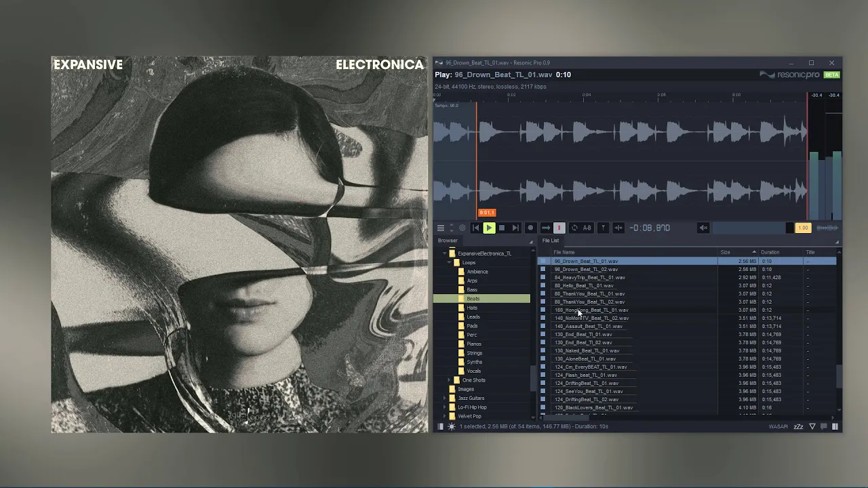Switch to the File List tab

(x=551, y=241)
